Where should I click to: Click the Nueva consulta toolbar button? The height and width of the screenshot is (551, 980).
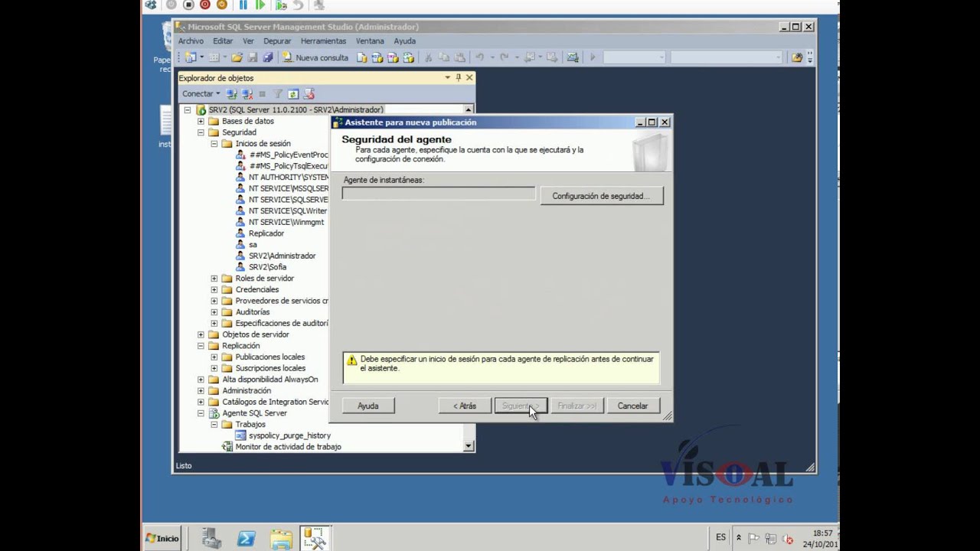pyautogui.click(x=315, y=57)
